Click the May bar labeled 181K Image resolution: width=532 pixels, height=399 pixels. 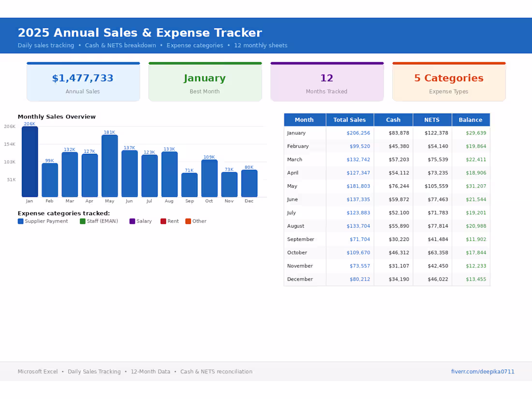click(x=110, y=166)
